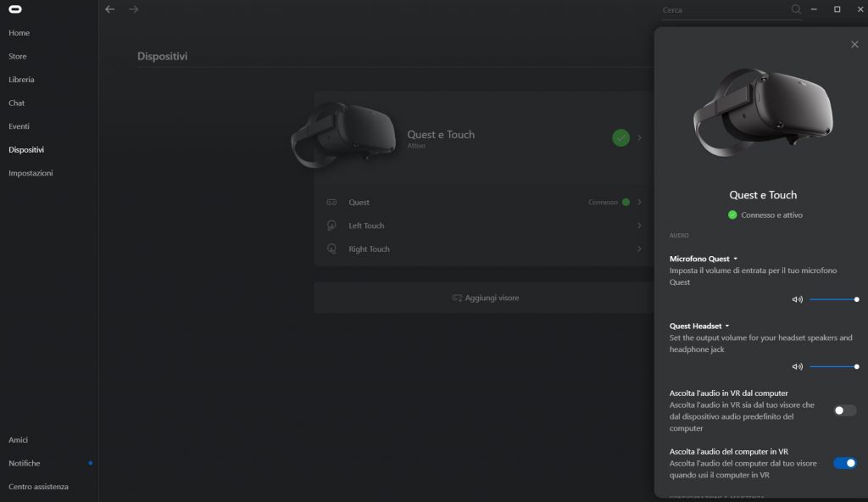Enable "Ascolta l'audio in VR dal computer"
The height and width of the screenshot is (502, 868).
(843, 410)
